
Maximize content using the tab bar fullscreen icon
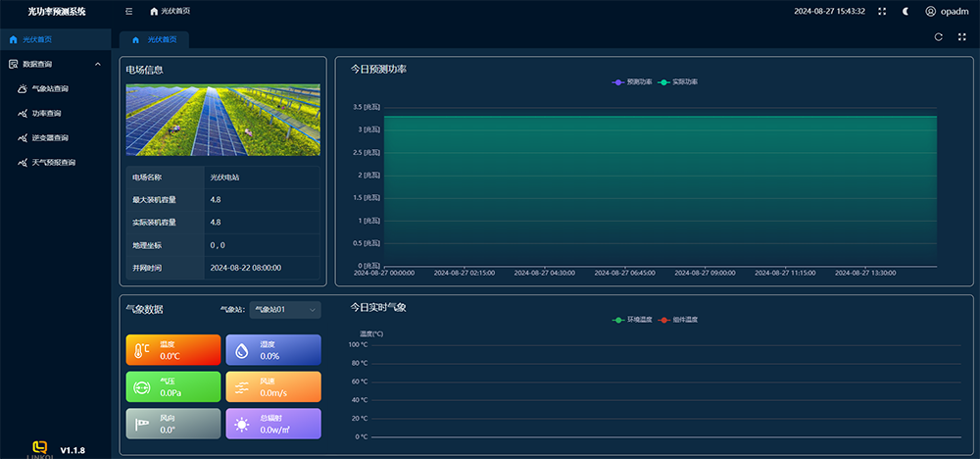[961, 37]
